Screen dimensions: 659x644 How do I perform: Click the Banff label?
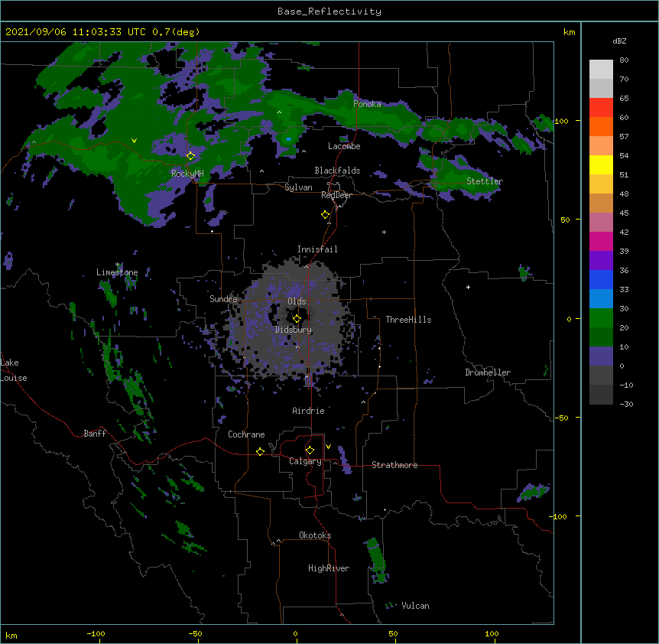(x=95, y=434)
